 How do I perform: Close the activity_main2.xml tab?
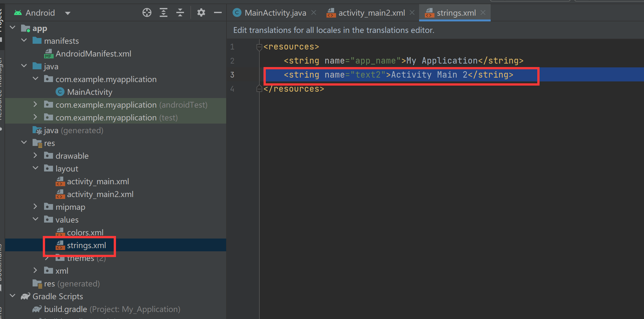tap(412, 12)
